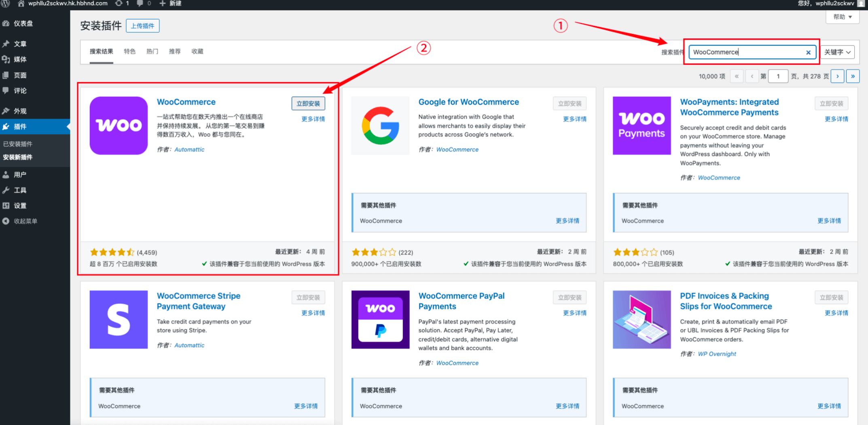Switch to the 热门 tab
Screen dimensions: 868x425
[x=152, y=51]
